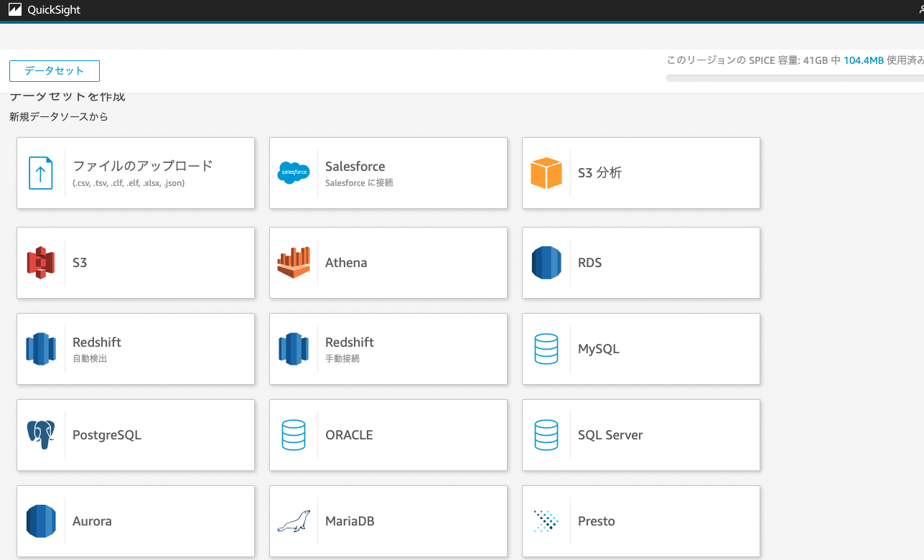Choose the Aurora database icon

[41, 521]
